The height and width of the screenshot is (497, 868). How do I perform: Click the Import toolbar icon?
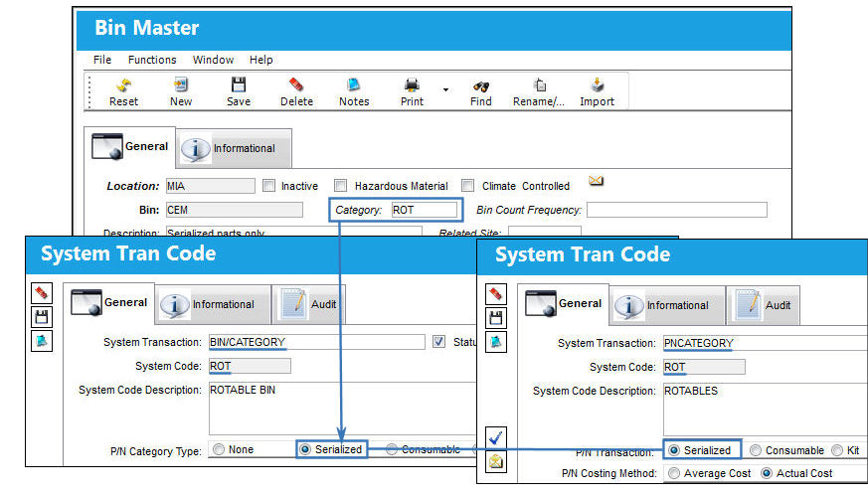click(597, 84)
